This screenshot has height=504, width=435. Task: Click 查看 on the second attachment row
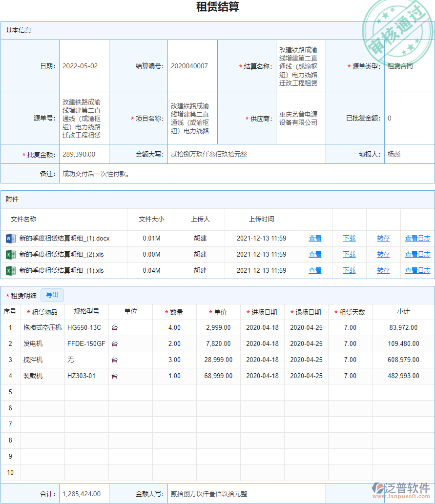tap(314, 254)
